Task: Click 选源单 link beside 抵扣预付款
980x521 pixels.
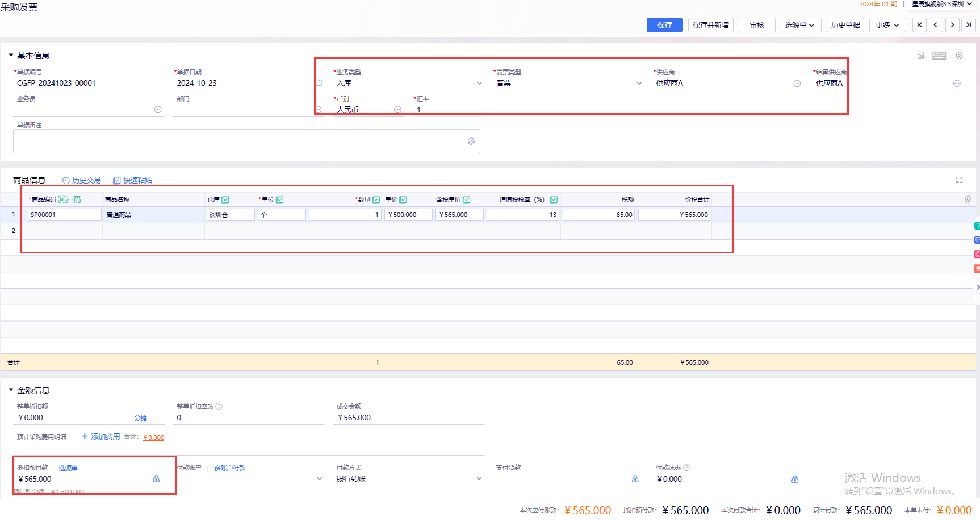Action: [x=68, y=468]
